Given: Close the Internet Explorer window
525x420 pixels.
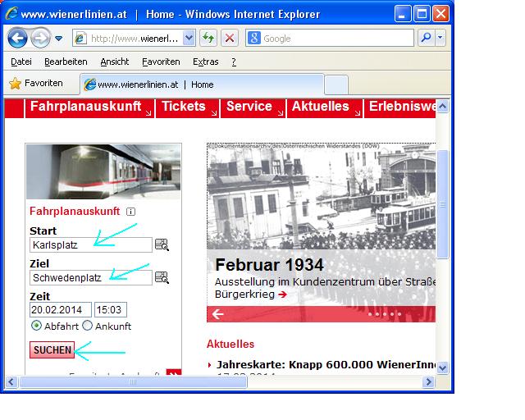Looking at the screenshot, I should 441,14.
